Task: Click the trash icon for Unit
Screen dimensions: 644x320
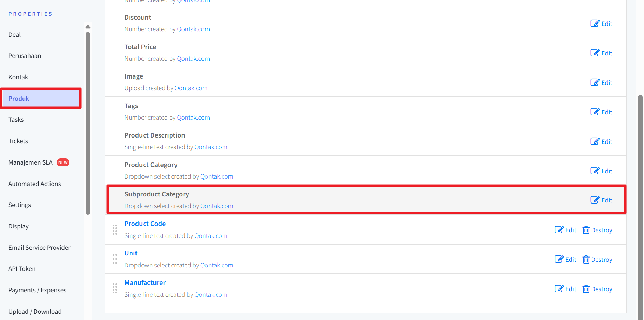Action: [586, 260]
